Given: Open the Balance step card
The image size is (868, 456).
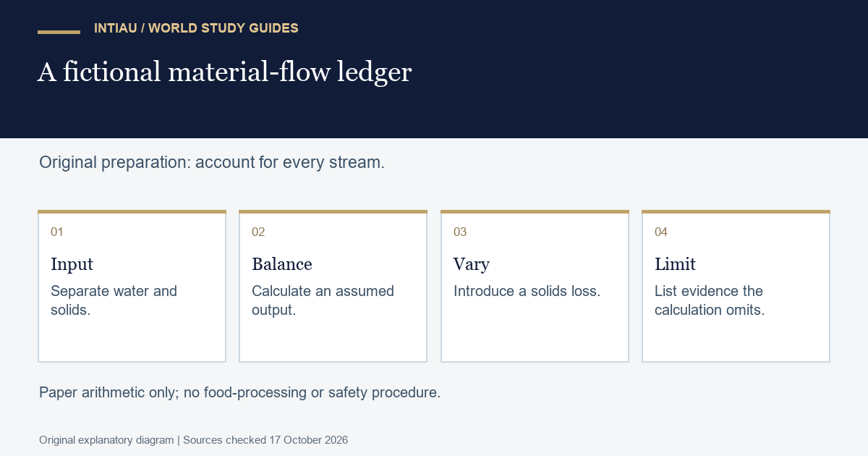Looking at the screenshot, I should (x=333, y=286).
